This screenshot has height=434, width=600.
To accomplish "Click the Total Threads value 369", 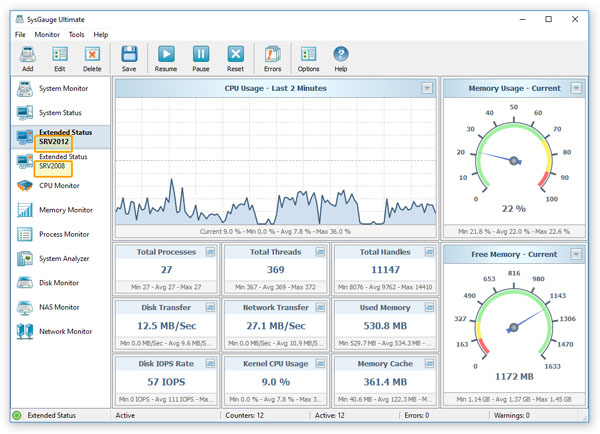I will point(276,270).
